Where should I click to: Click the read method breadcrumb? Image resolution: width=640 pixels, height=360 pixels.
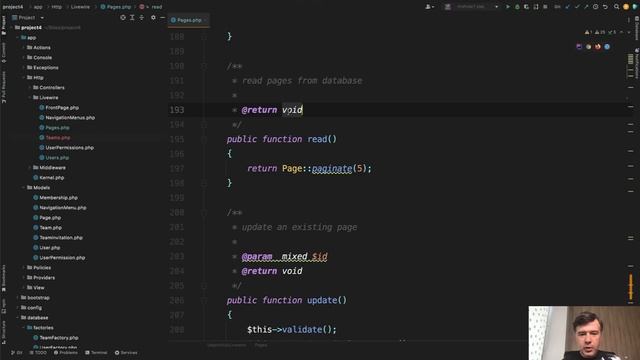(x=151, y=7)
